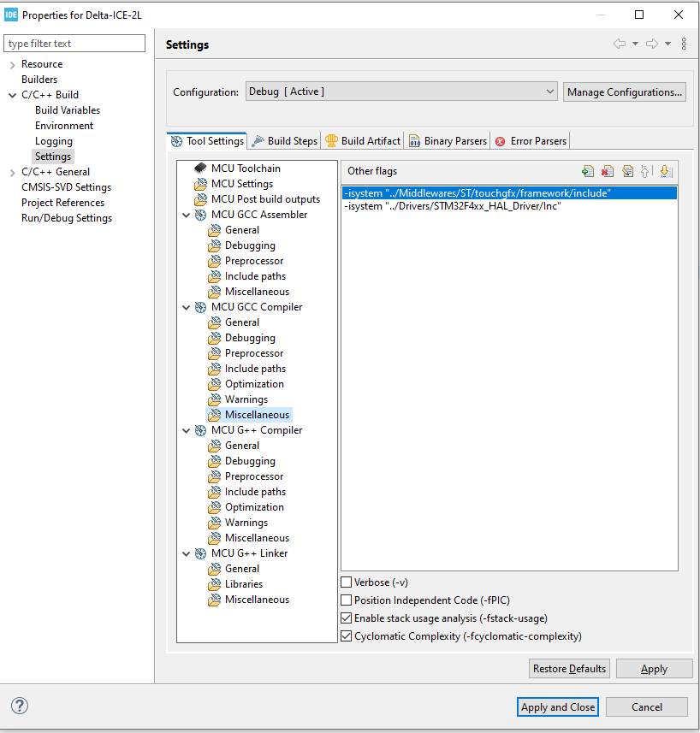This screenshot has width=700, height=733.
Task: Click into the filter text field
Action: click(x=74, y=43)
